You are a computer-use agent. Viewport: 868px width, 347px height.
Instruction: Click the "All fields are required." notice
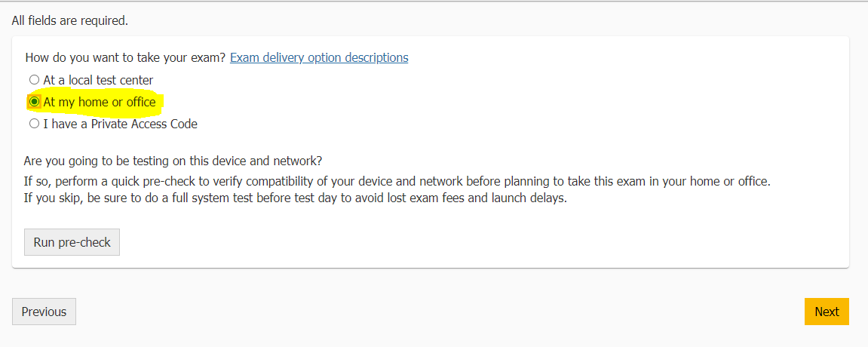[x=69, y=21]
